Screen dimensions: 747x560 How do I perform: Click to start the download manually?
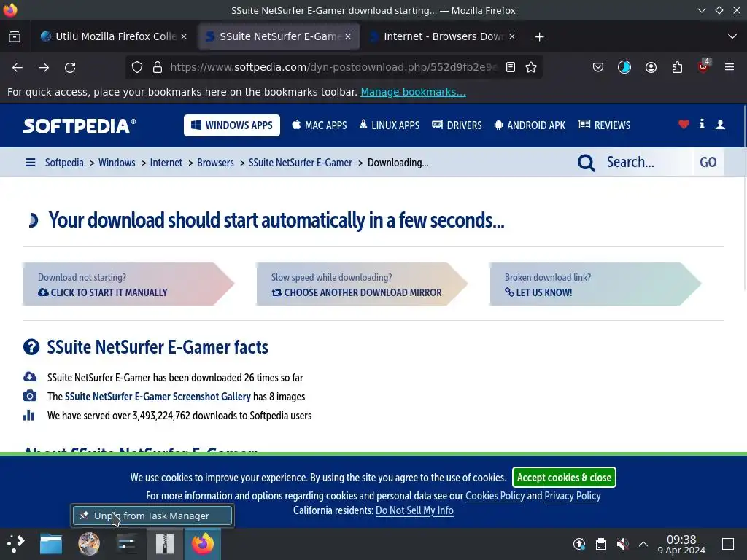(x=128, y=284)
